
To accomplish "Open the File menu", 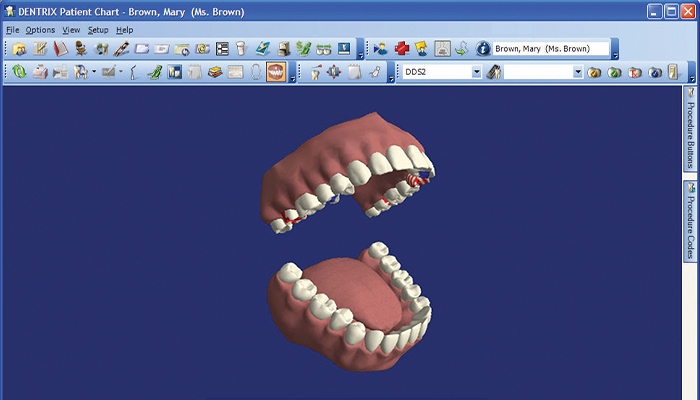I will [x=11, y=30].
